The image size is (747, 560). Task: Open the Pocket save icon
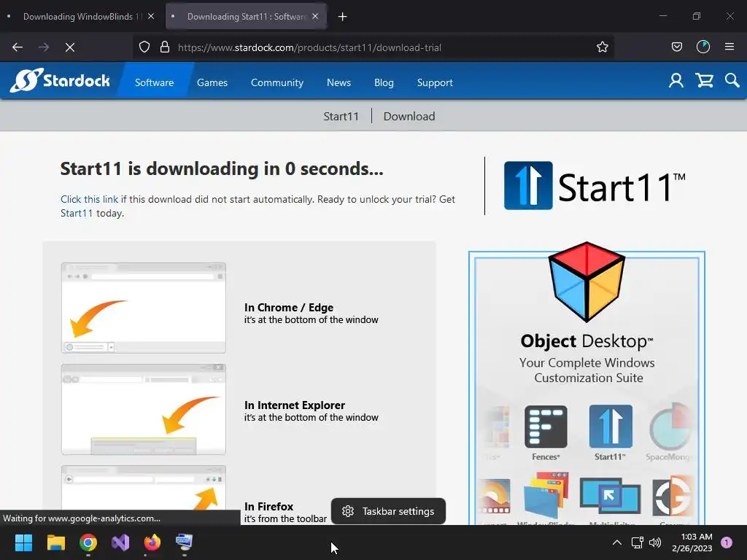pos(676,47)
